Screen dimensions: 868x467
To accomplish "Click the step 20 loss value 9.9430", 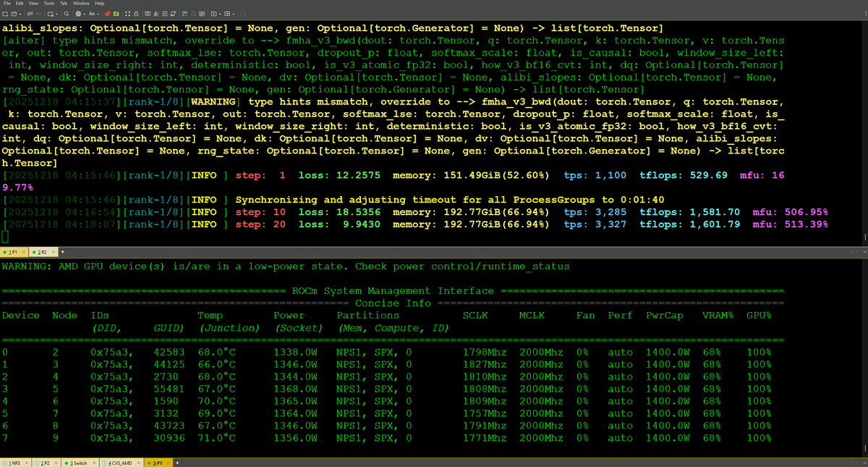I will (x=362, y=224).
